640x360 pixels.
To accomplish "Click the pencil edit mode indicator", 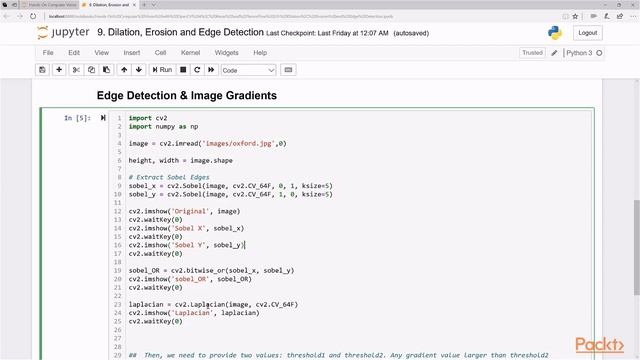I will [554, 53].
